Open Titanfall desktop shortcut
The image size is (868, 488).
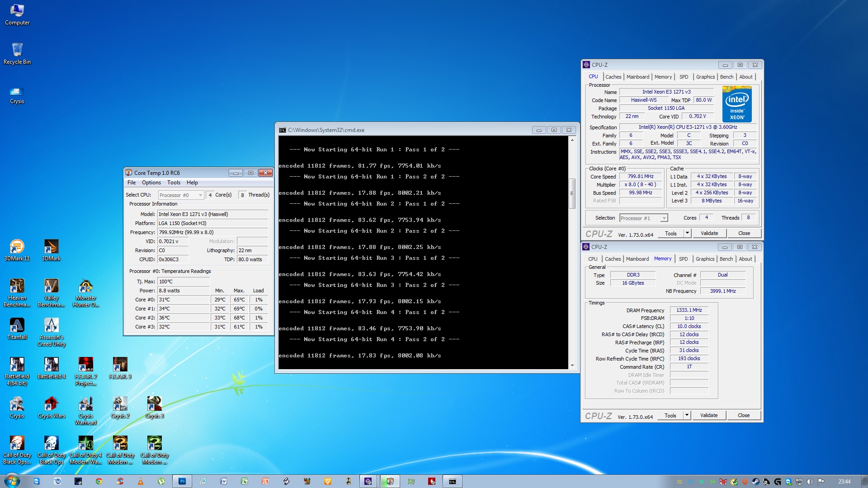coord(17,328)
